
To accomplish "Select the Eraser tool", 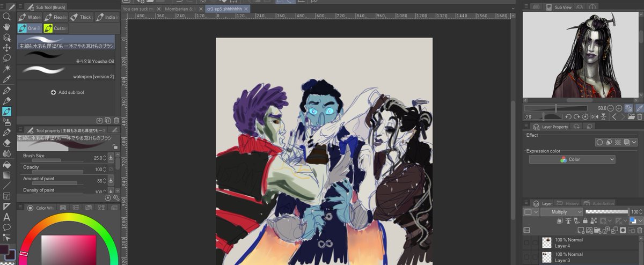I will [x=7, y=143].
